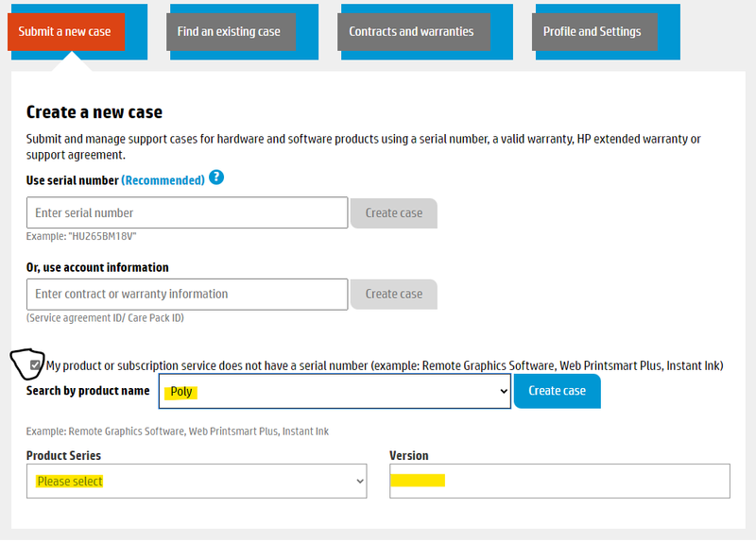756x541 pixels.
Task: Click the Example Remote Graphics Software hint text
Action: click(178, 431)
